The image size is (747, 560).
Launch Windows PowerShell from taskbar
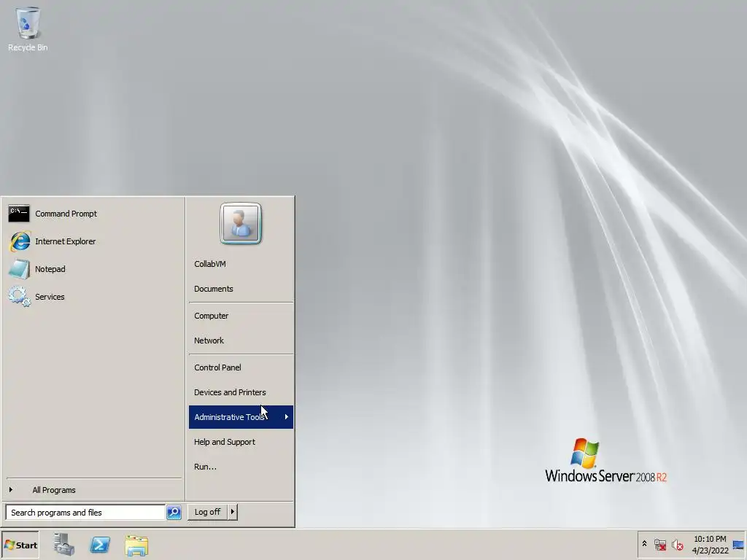coord(100,545)
